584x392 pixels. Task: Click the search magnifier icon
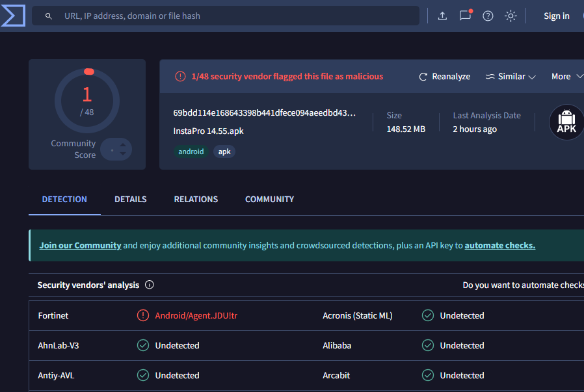click(49, 16)
